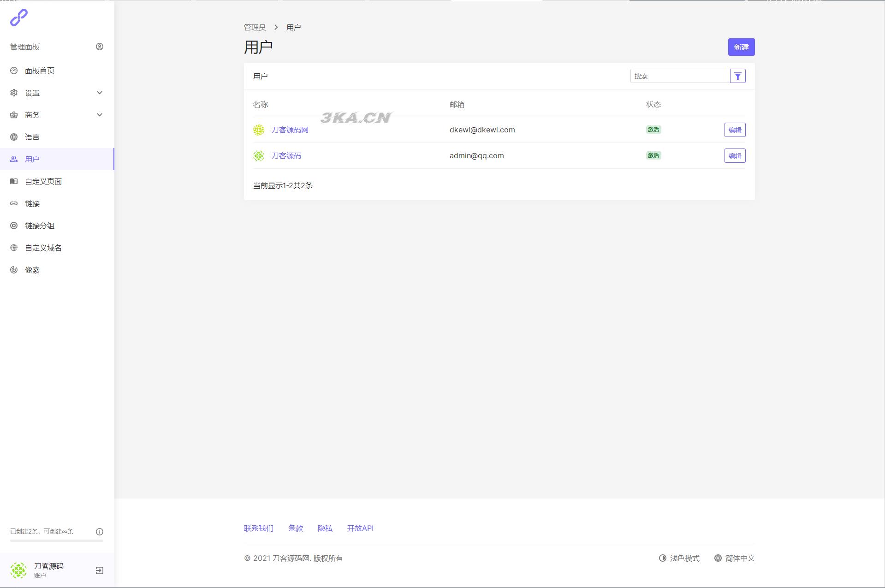The height and width of the screenshot is (588, 885).
Task: Edit the user dkewl@dkewl.com
Action: [735, 130]
